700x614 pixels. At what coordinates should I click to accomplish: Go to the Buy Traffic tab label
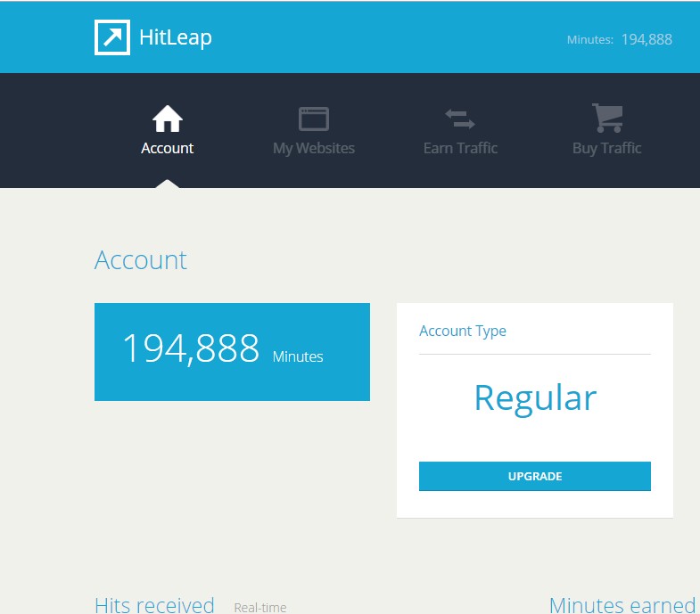pyautogui.click(x=607, y=149)
